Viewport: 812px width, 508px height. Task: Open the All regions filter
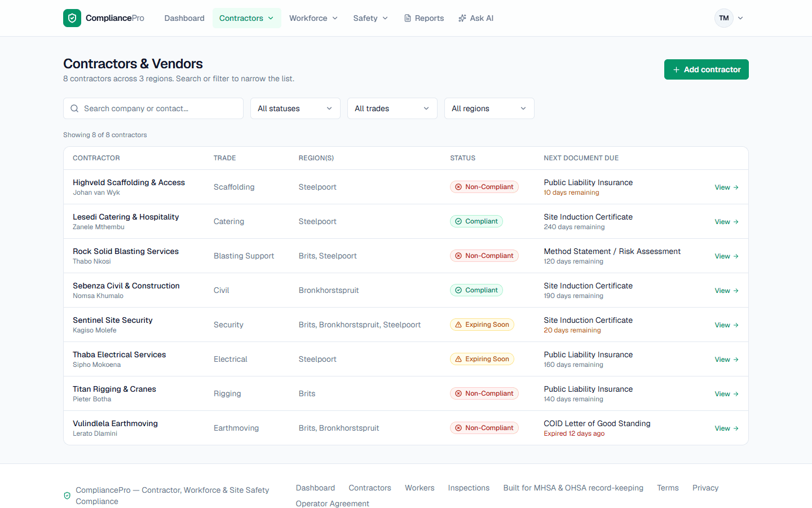coord(489,108)
